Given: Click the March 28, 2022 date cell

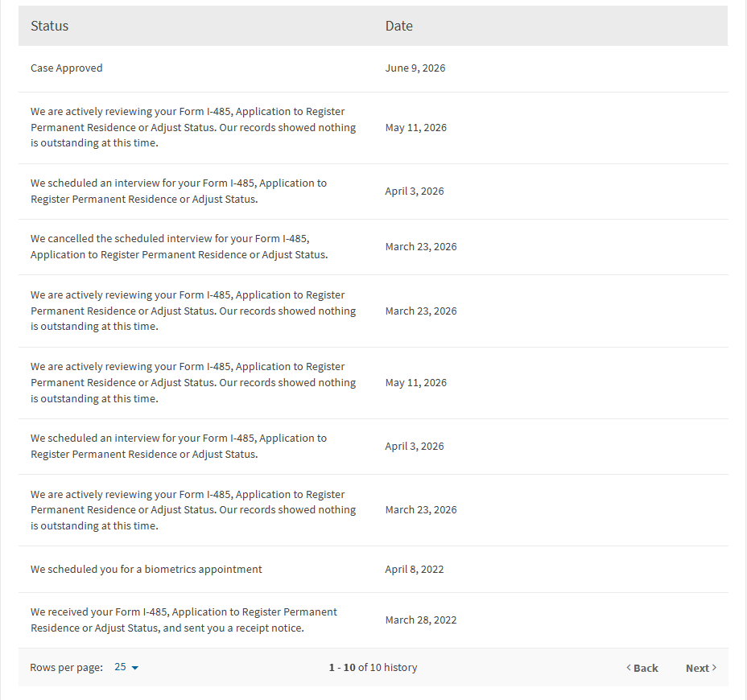Looking at the screenshot, I should click(421, 620).
